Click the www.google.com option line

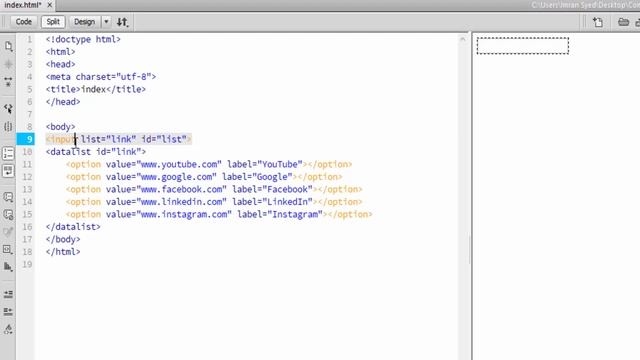(204, 177)
